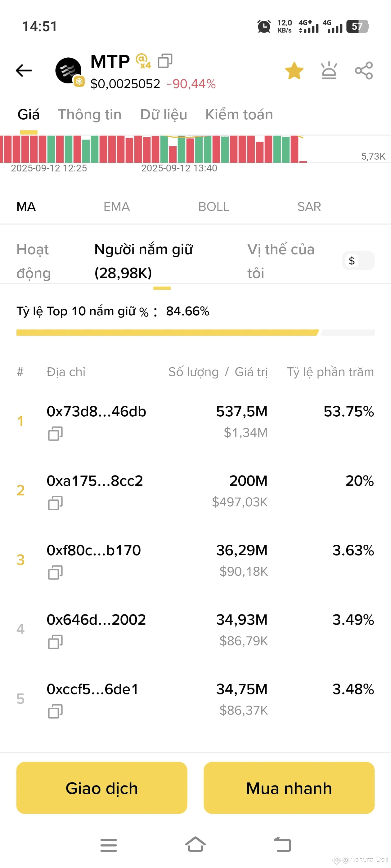Tap the share icon

[x=364, y=70]
